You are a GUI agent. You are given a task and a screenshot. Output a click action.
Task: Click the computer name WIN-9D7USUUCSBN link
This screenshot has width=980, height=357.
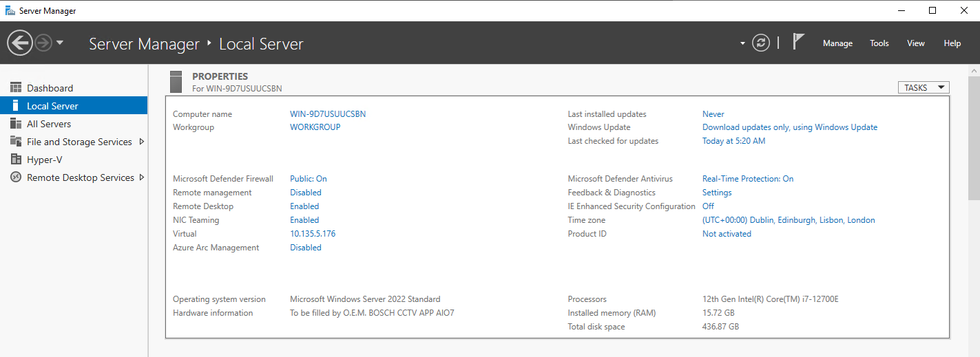click(x=328, y=114)
